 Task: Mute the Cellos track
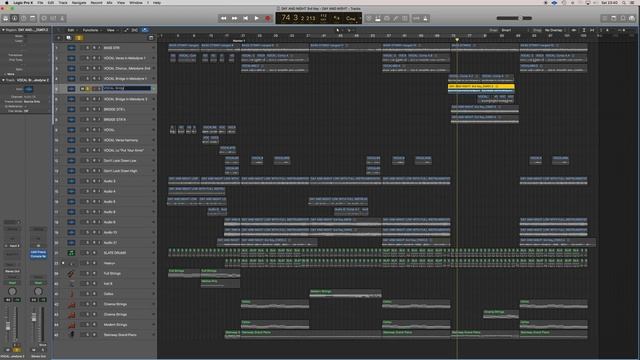83,294
